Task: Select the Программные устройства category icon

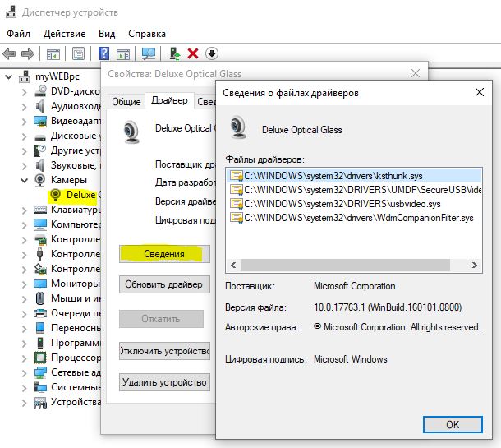Action: (40, 343)
